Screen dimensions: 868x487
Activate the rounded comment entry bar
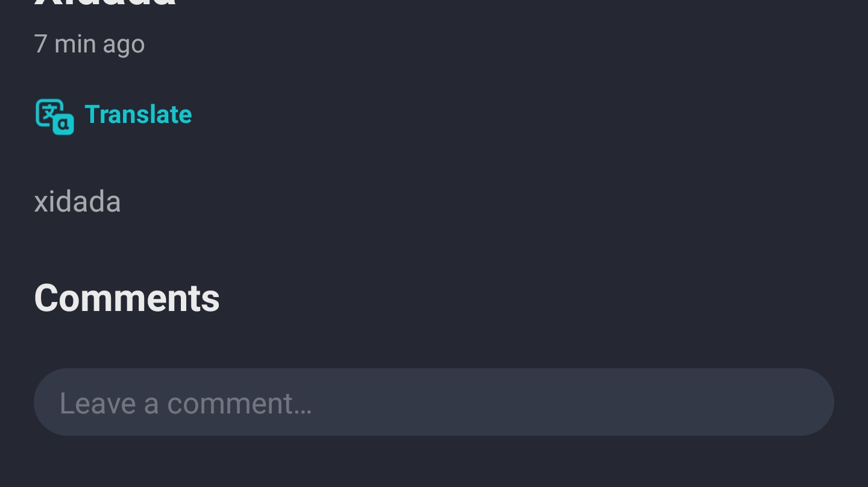click(433, 402)
